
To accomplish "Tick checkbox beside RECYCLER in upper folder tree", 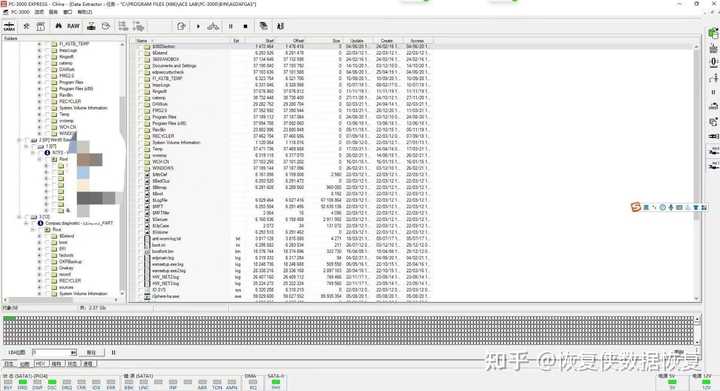I will click(47, 101).
